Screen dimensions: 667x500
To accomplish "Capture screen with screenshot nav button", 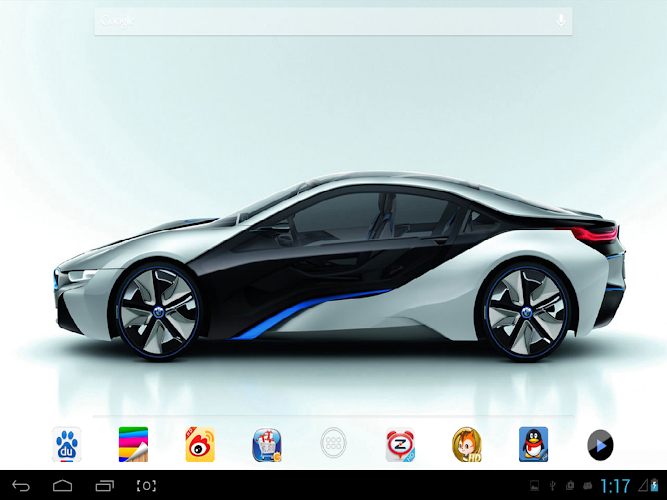I will coord(146,486).
